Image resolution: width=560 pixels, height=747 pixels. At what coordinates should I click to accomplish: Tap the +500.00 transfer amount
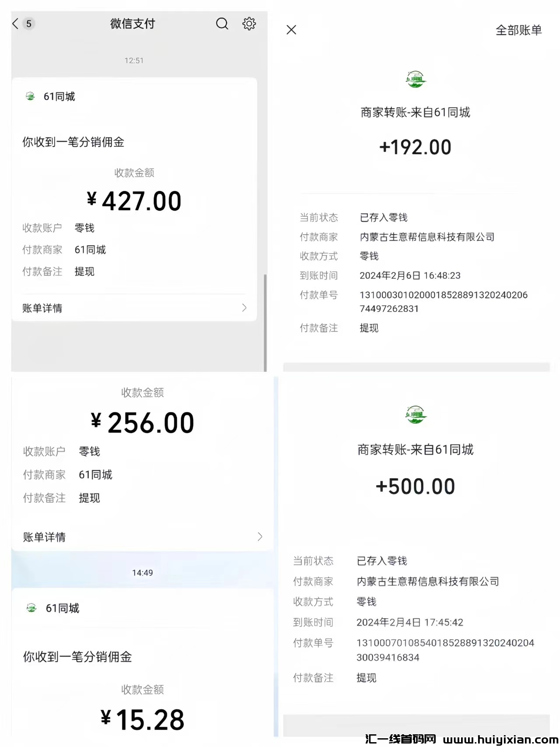click(415, 486)
